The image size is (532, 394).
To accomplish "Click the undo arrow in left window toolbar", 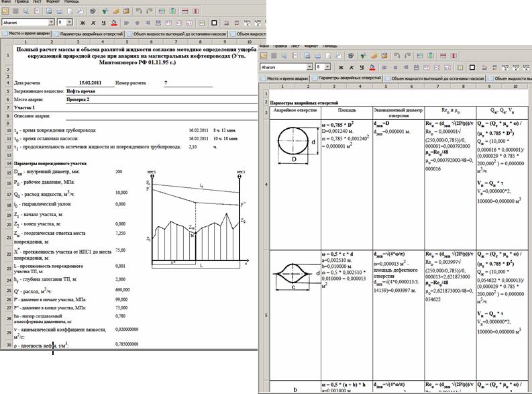I will (x=138, y=11).
